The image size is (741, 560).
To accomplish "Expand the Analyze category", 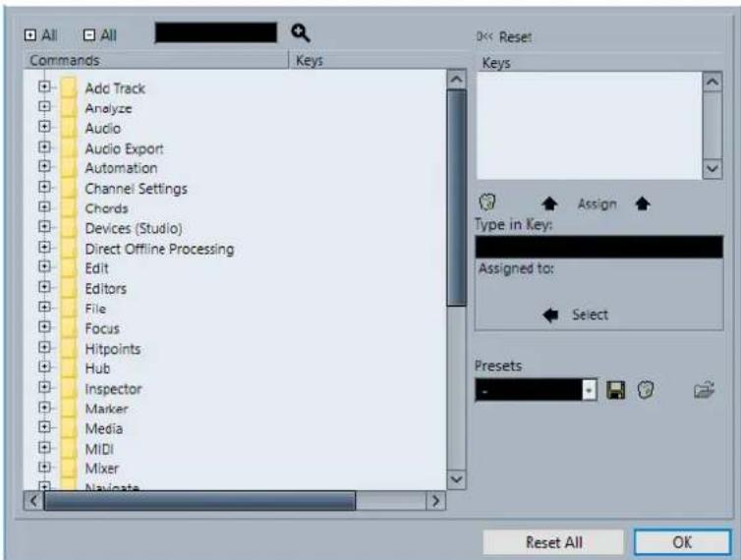I will (x=44, y=107).
